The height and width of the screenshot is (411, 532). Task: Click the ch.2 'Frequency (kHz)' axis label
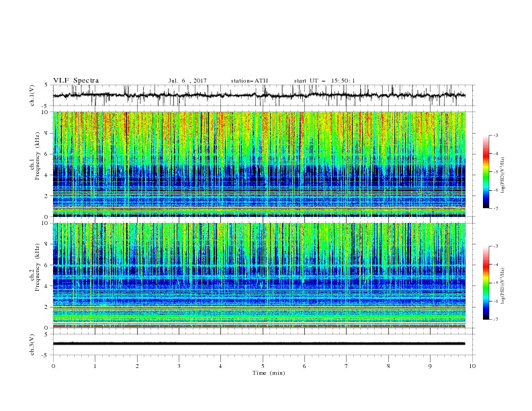click(x=38, y=267)
